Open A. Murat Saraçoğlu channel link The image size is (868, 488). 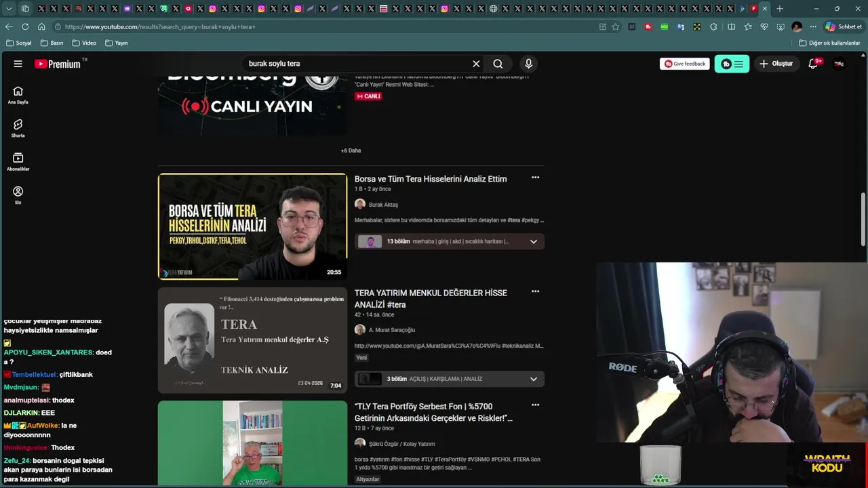click(391, 330)
